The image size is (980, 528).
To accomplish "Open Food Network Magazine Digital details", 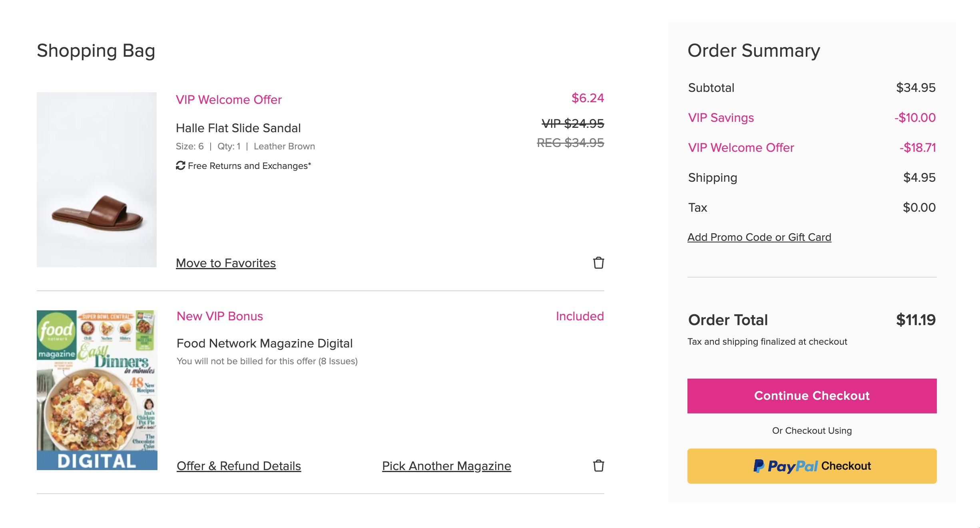I will [x=265, y=343].
